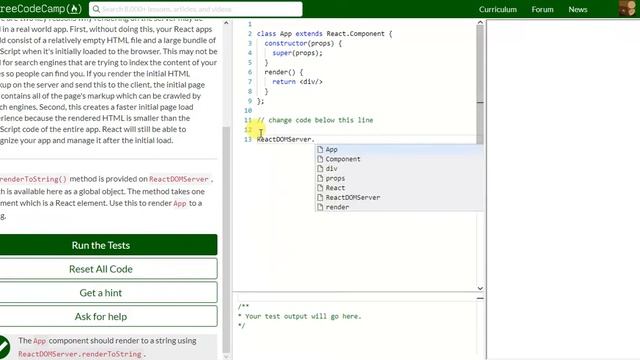Click line number 12 in gutter

(x=248, y=130)
